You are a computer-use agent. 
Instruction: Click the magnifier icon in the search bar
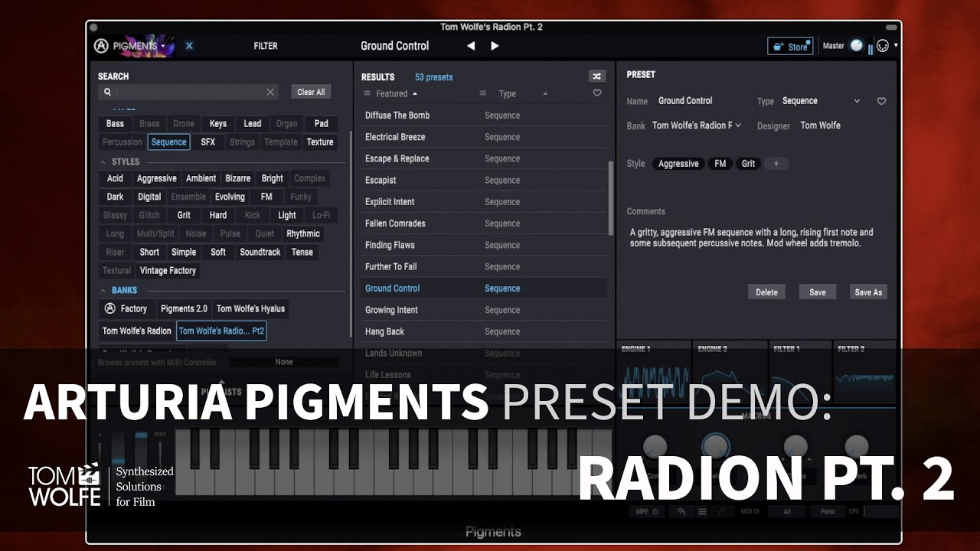pyautogui.click(x=108, y=92)
